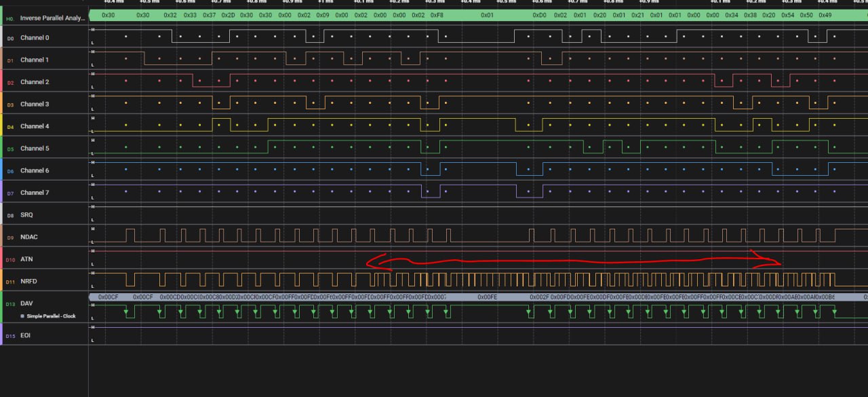Select the NDAC channel label
Screen dimensions: 868x397
28,238
